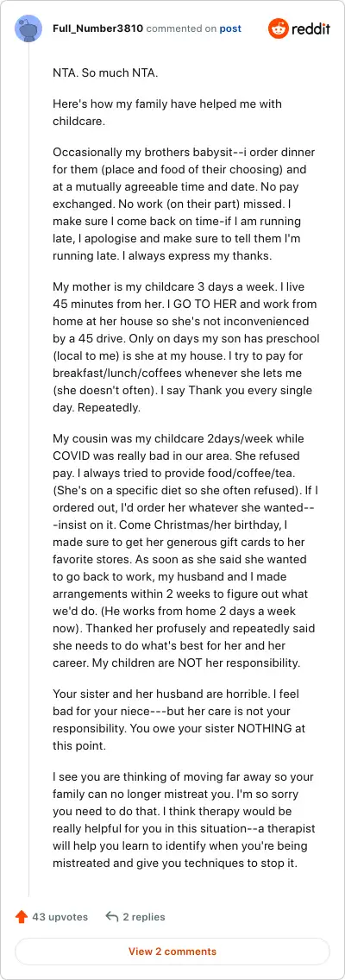View 2 comments button
Viewport: 345px width, 980px height.
(172, 952)
